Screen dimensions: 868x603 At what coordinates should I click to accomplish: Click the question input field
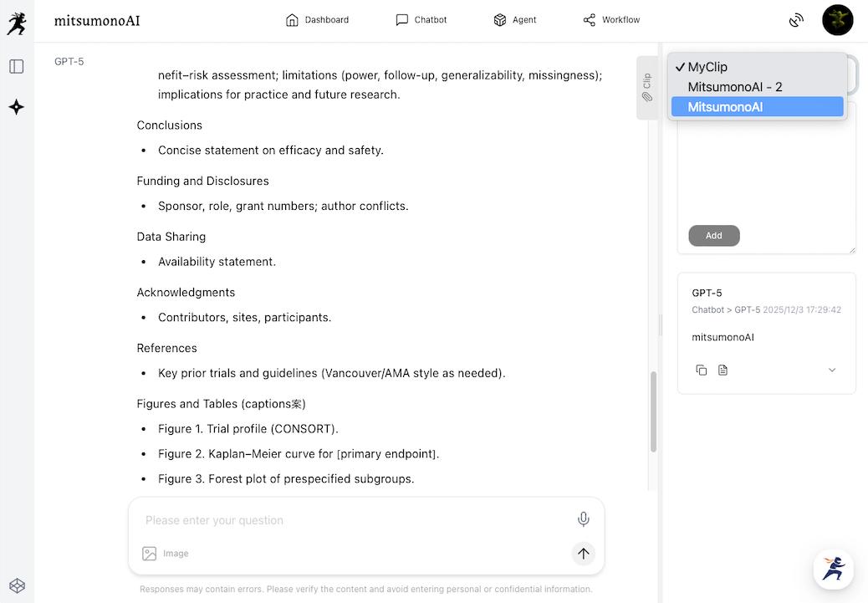351,520
